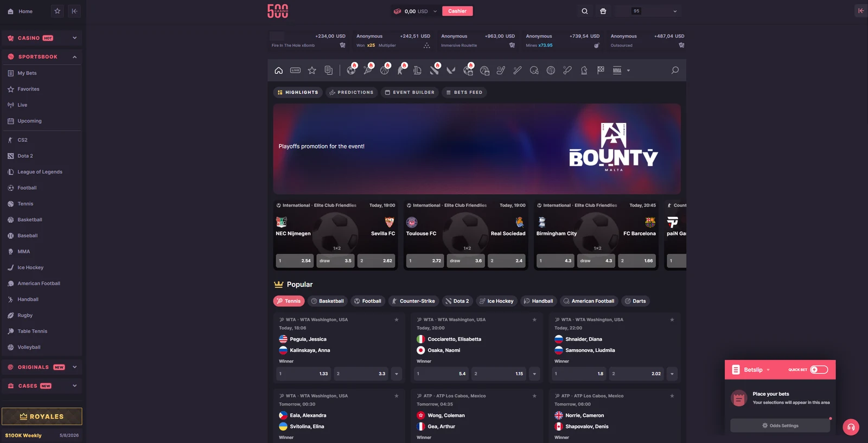Open the USD currency balance dropdown
868x443 pixels.
[415, 11]
